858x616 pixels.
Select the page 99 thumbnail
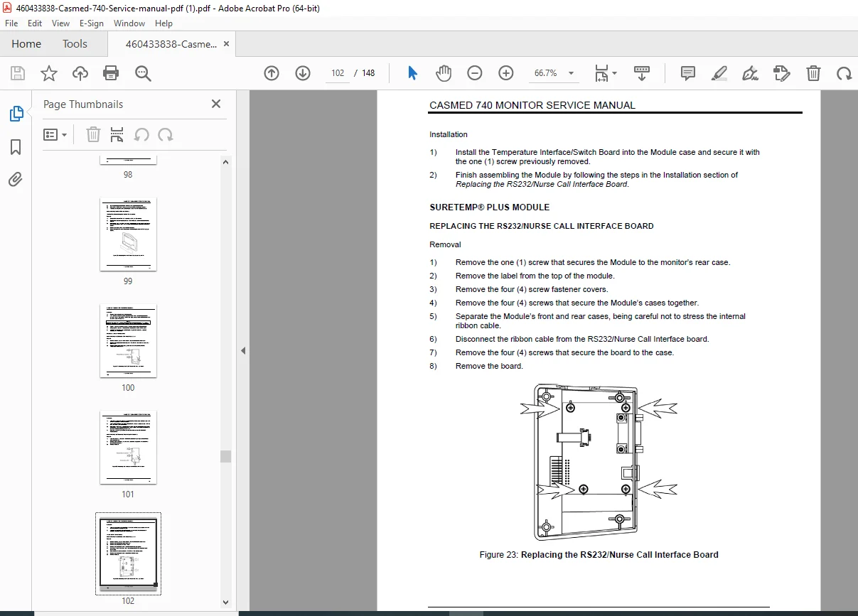click(x=128, y=234)
